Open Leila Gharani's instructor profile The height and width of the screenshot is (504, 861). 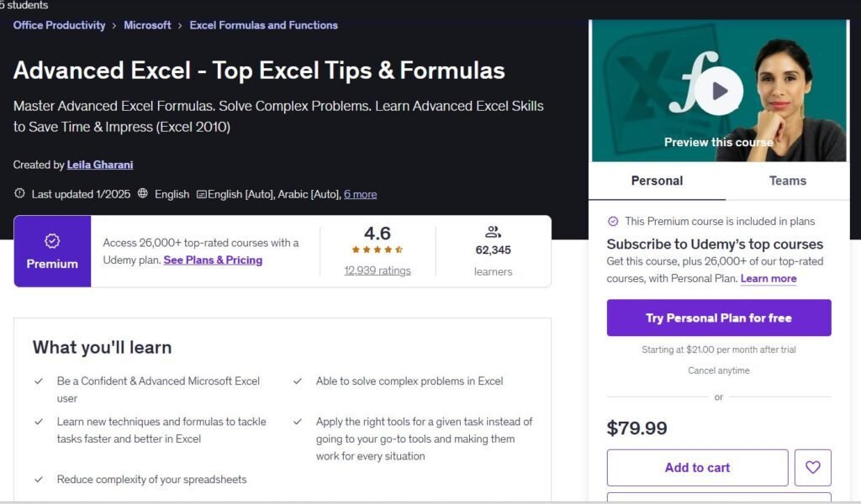[x=99, y=165]
